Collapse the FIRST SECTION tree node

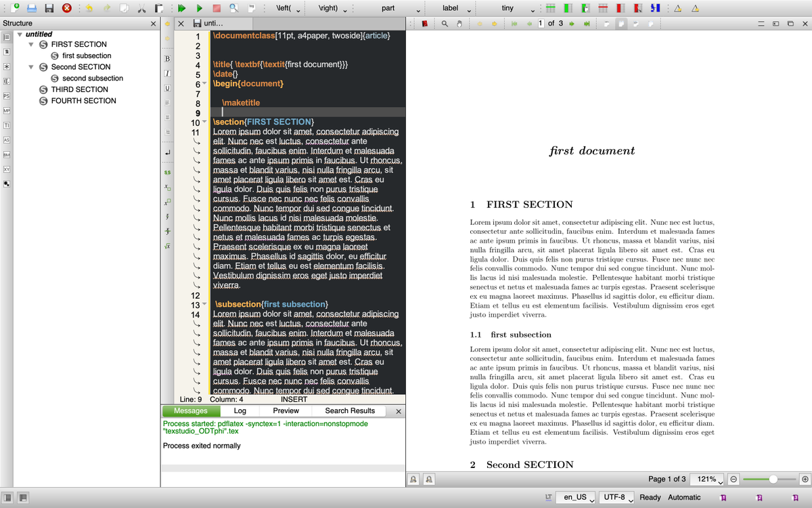31,45
